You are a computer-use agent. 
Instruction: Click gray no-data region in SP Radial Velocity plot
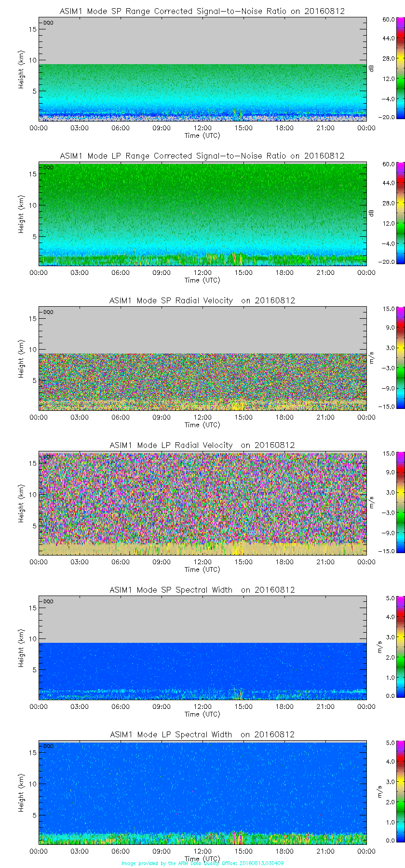[x=202, y=330]
